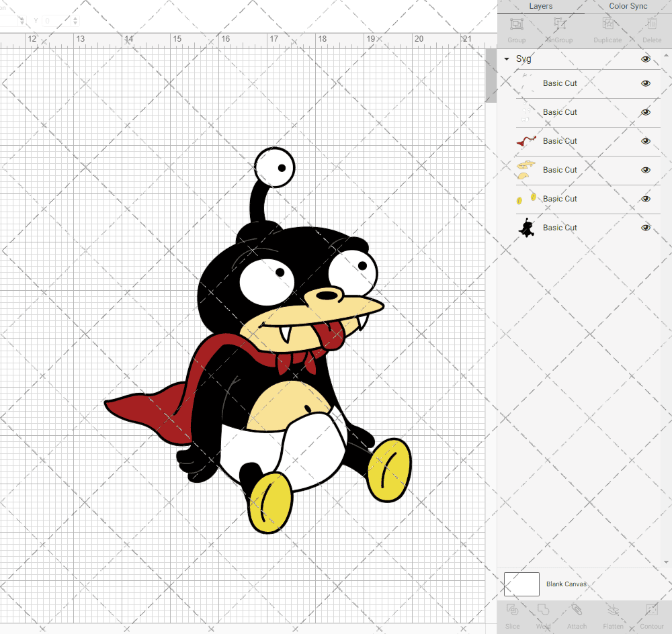Click Basic Cut text beside black silhouette
The image size is (672, 634).
[x=560, y=228]
